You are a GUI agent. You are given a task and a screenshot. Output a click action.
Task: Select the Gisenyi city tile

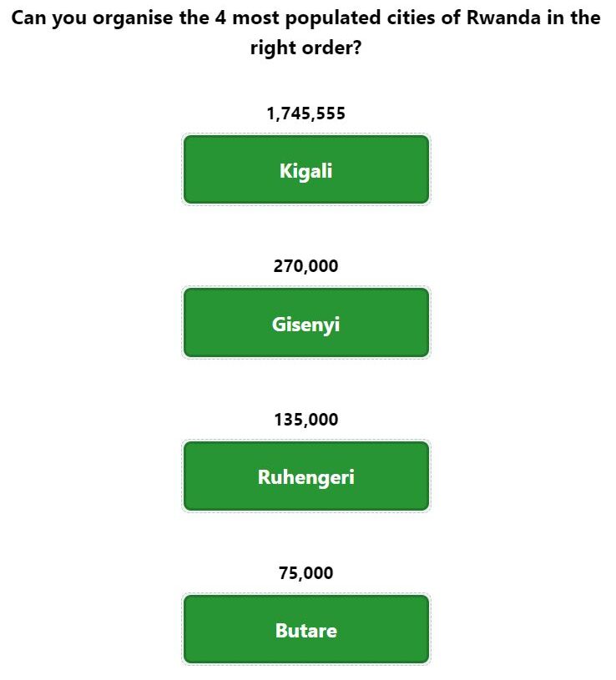pos(306,323)
